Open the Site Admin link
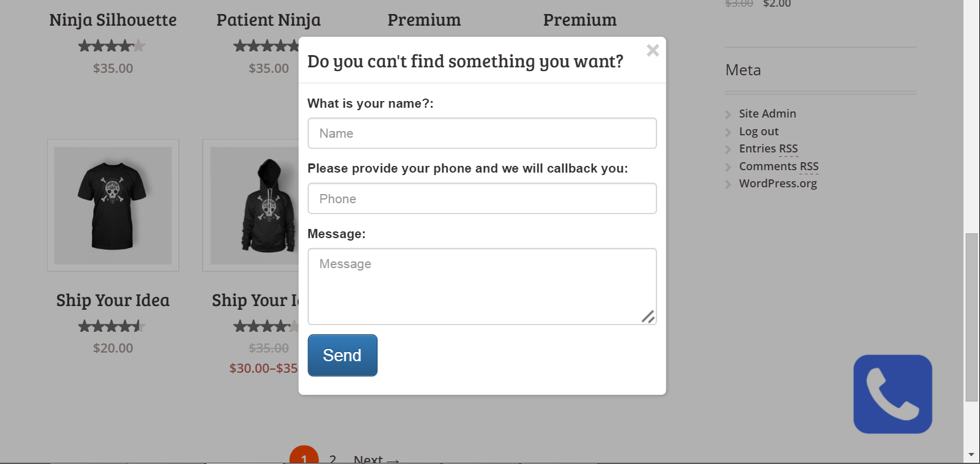 tap(767, 114)
